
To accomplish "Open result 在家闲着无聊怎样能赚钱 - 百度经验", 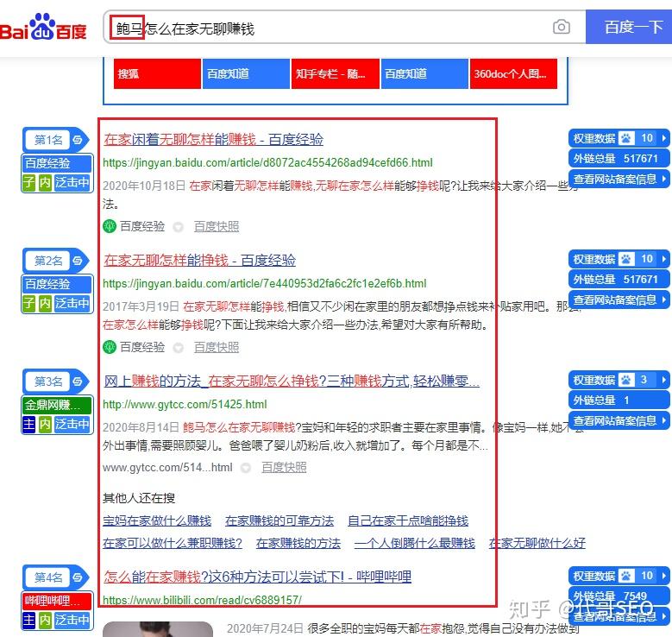I will pos(213,140).
